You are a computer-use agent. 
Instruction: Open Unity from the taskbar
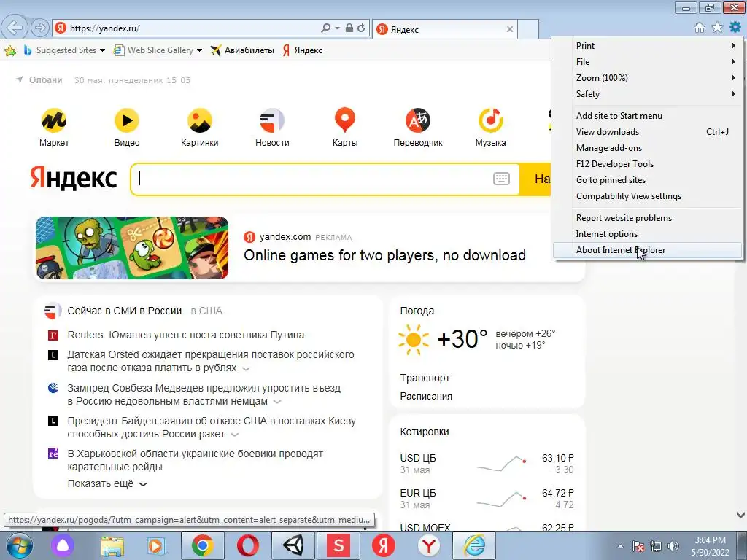click(x=293, y=545)
